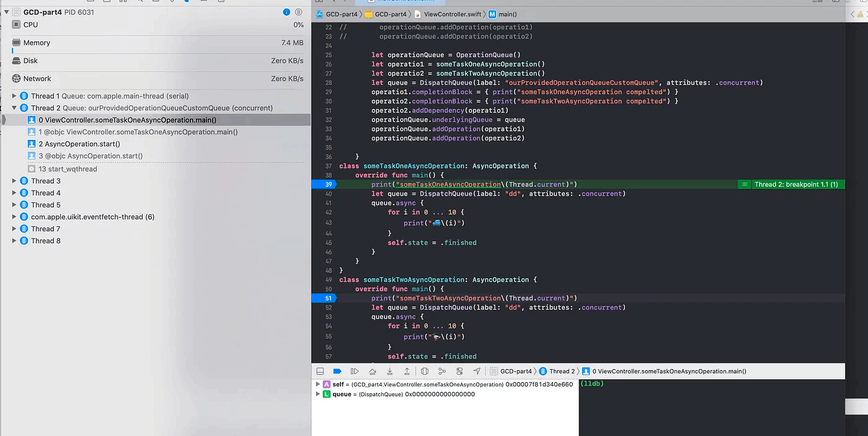This screenshot has height=436, width=868.
Task: Open Debug Memory Graph tool
Action: [x=442, y=371]
